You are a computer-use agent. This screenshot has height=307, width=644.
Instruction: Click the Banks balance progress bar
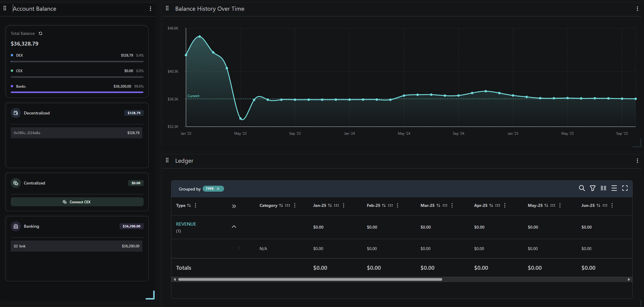(x=77, y=92)
